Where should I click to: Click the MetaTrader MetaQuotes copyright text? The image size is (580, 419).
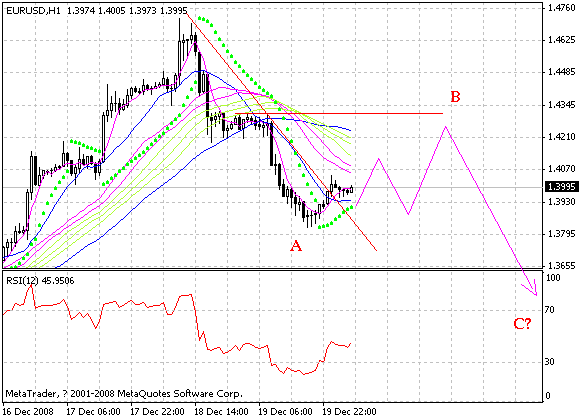tap(124, 393)
